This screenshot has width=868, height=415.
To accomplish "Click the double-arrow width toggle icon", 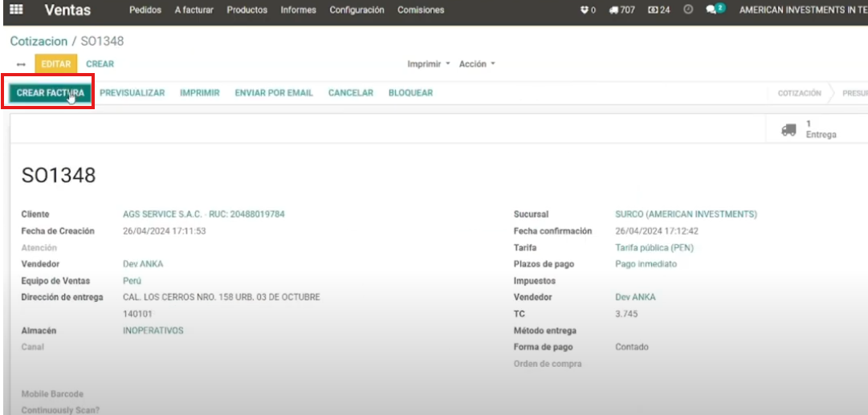I will pyautogui.click(x=21, y=64).
